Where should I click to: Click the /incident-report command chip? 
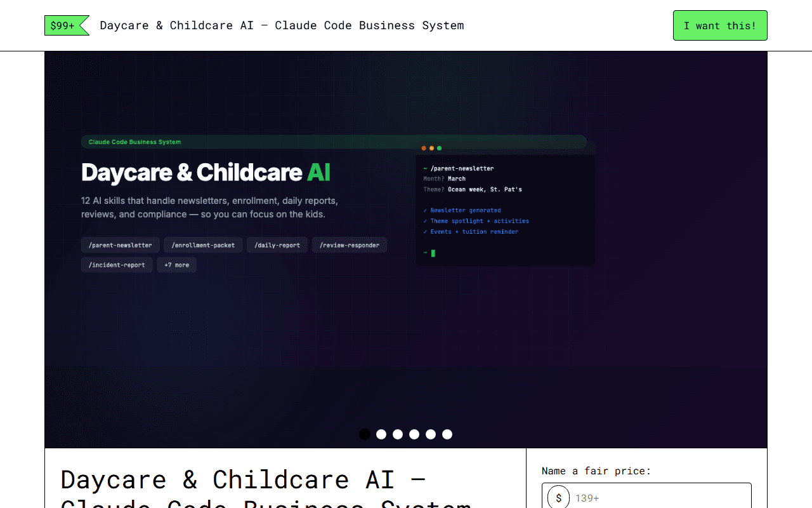click(x=117, y=265)
